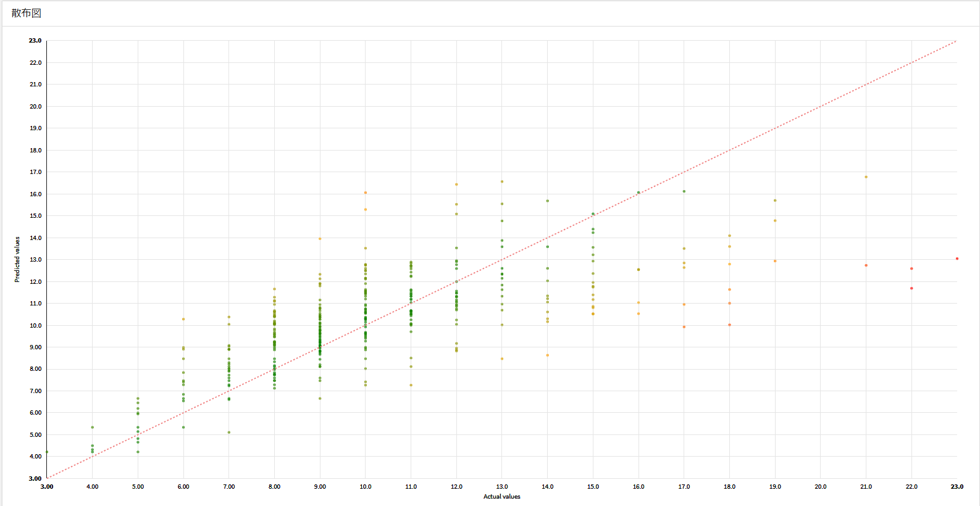The image size is (980, 506).
Task: Click the y-axis tick label 10.0
Action: coord(35,326)
